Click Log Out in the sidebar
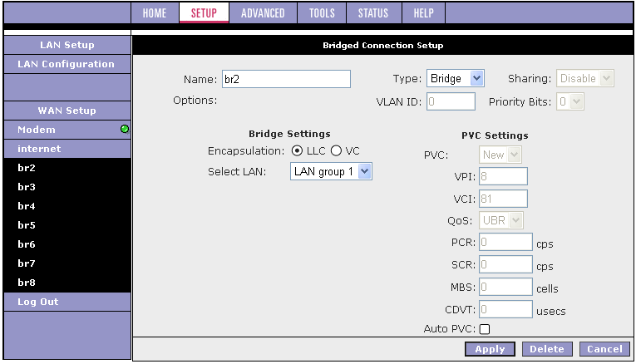Screen dimensions: 636x364 [67, 302]
